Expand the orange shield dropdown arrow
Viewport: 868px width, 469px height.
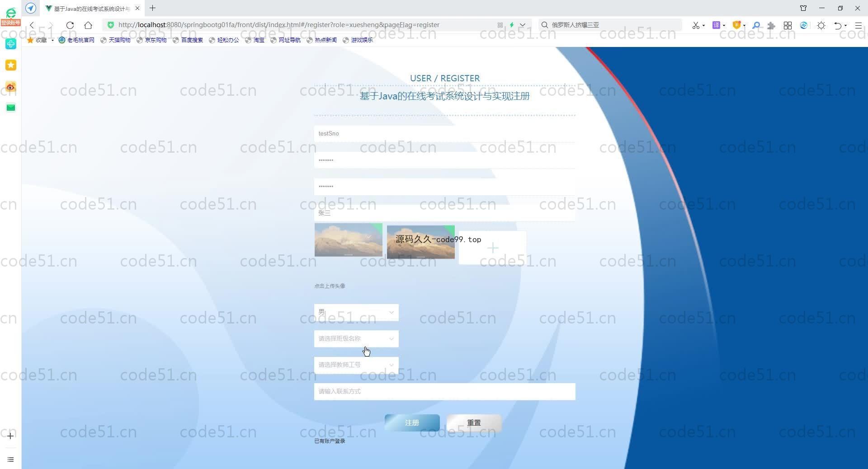(x=744, y=25)
